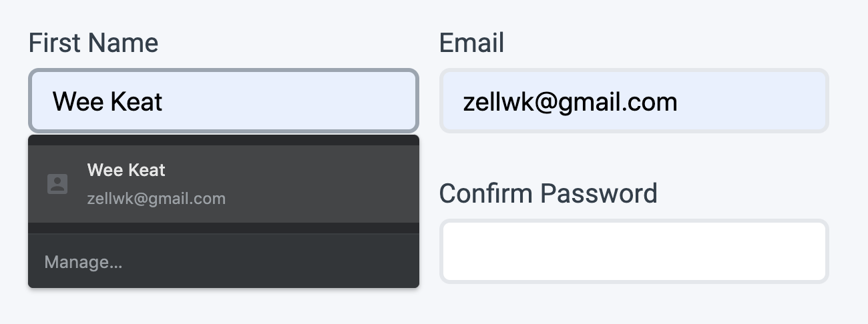868x324 pixels.
Task: Open the Manage... autofill option
Action: 83,262
